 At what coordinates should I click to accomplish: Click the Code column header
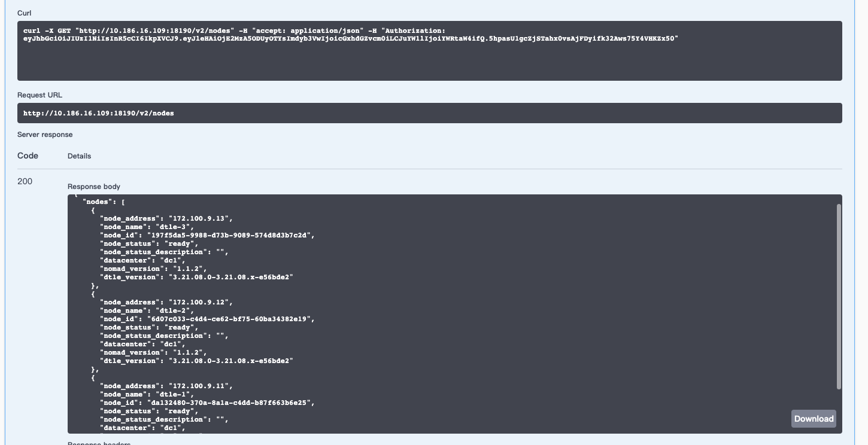point(28,156)
